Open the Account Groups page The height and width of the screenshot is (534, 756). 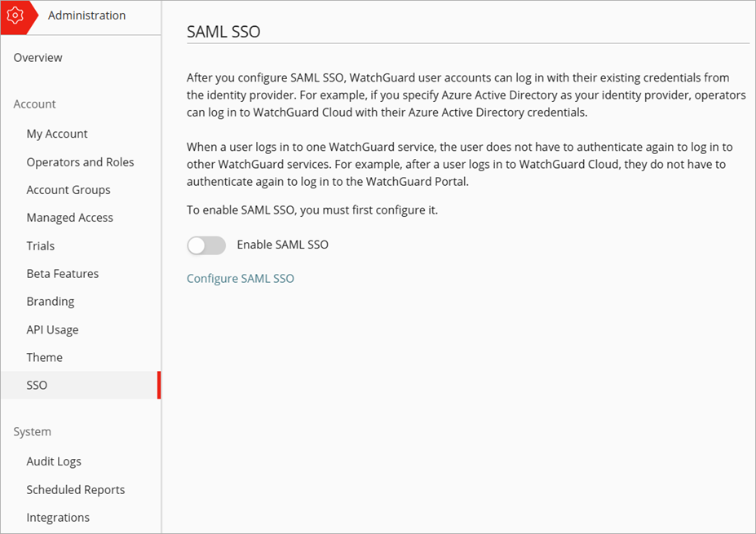coord(69,189)
